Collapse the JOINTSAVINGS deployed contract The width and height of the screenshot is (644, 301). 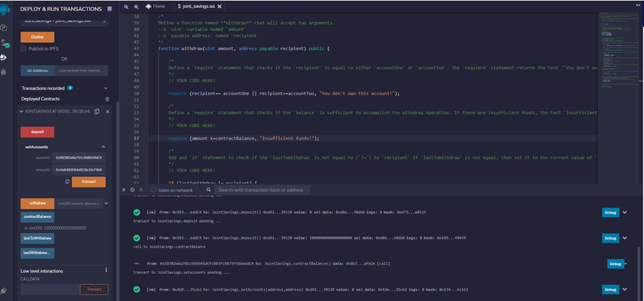click(x=21, y=111)
